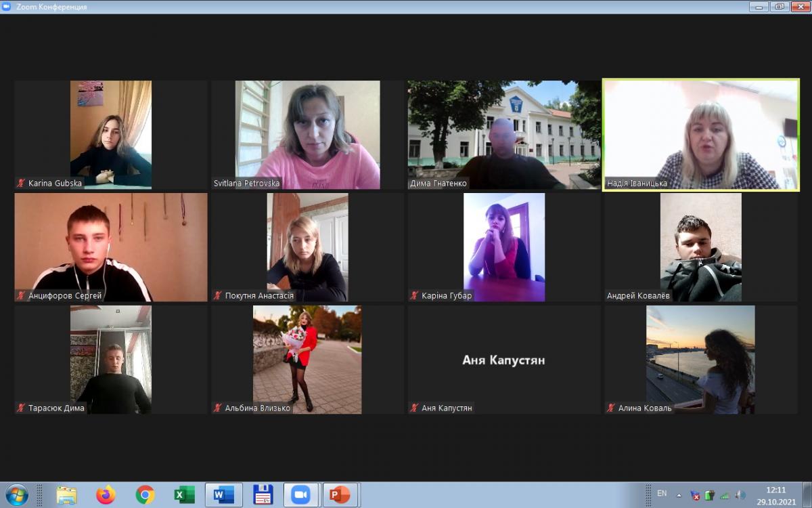This screenshot has height=508, width=812.
Task: Open Windows Explorer from the taskbar
Action: (66, 494)
